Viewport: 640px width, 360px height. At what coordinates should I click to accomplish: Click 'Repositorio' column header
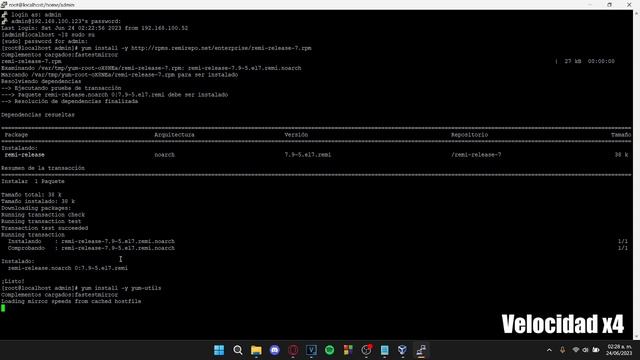click(469, 135)
